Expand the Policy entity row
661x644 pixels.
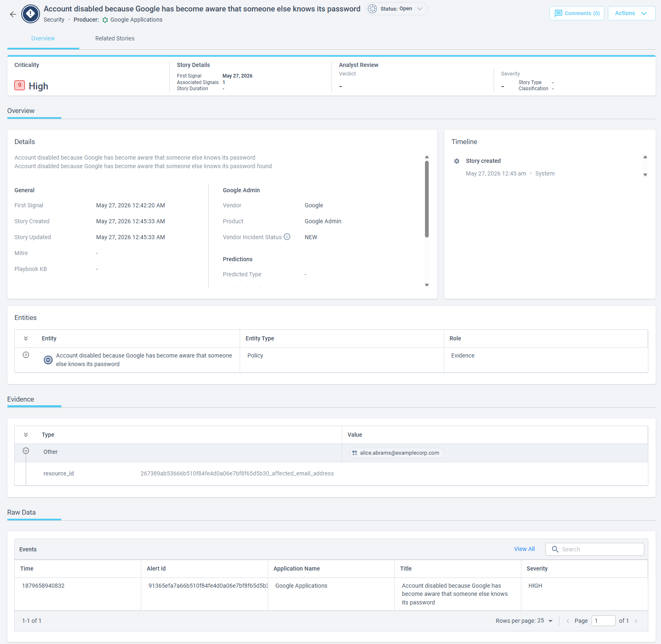(26, 355)
